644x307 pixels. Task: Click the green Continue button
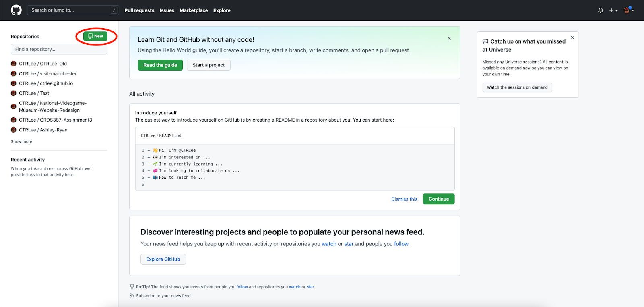pyautogui.click(x=439, y=199)
